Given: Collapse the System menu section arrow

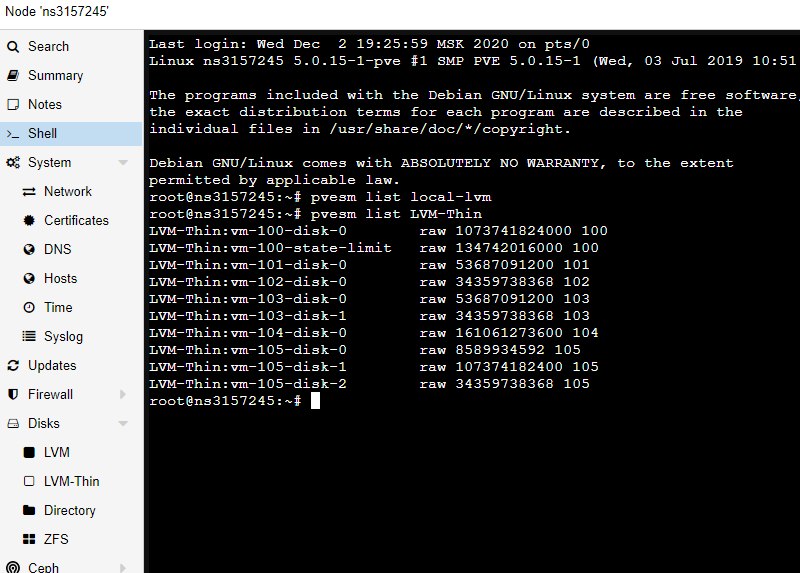Looking at the screenshot, I should [123, 163].
